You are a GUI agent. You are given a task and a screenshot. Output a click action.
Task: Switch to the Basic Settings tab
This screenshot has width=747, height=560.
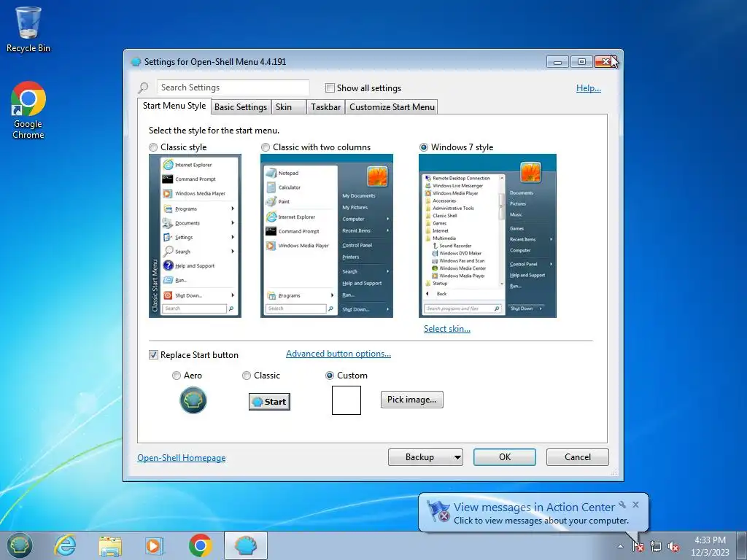pos(241,106)
